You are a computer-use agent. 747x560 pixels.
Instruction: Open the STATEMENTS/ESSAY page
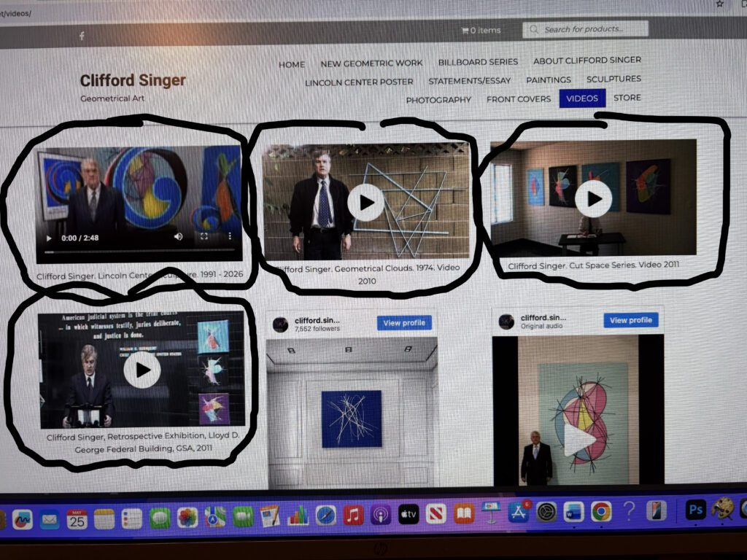coord(469,81)
